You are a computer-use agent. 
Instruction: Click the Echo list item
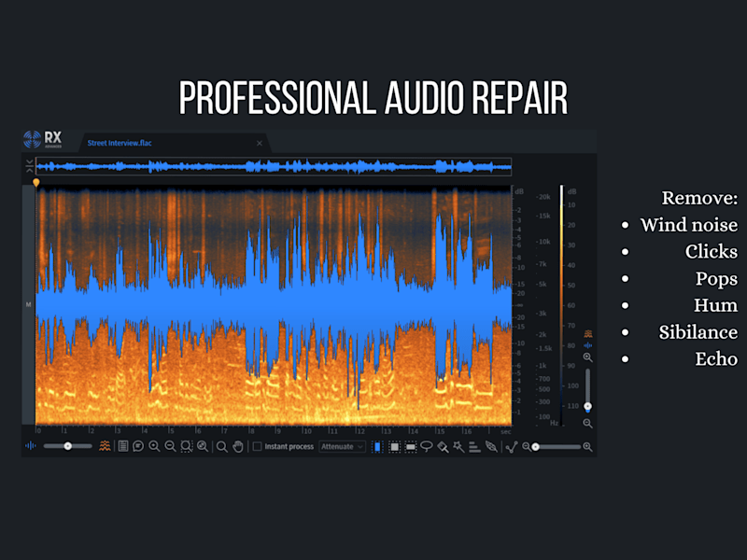tap(716, 358)
